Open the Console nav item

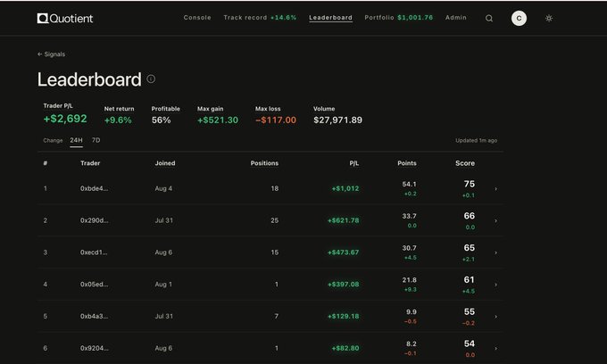click(197, 18)
